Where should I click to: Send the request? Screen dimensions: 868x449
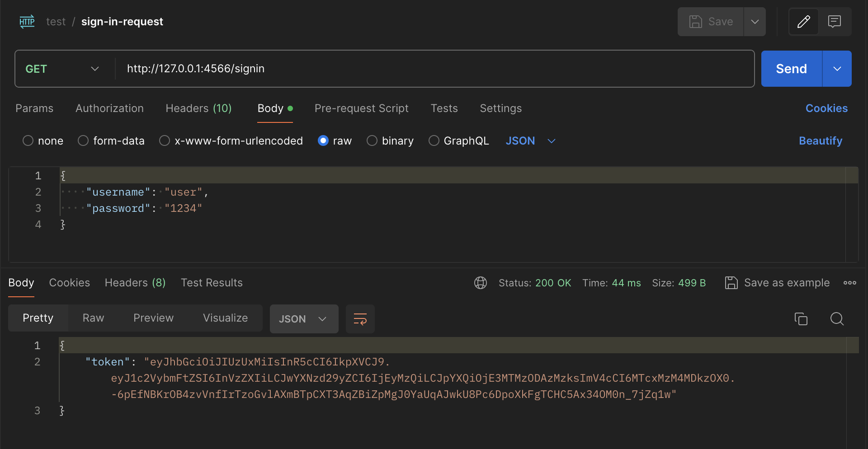pos(792,69)
